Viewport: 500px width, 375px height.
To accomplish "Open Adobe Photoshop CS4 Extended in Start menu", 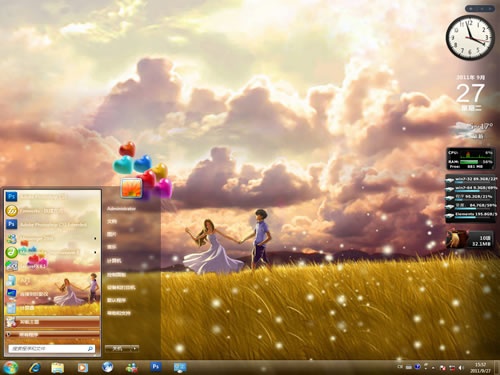I will tap(53, 224).
